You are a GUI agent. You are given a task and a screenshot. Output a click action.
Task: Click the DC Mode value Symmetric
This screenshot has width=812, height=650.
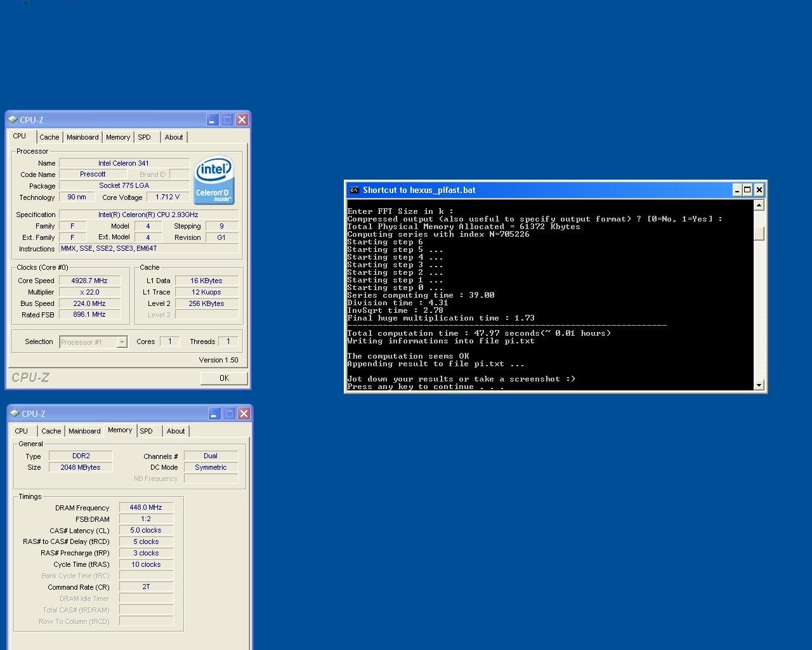(211, 467)
